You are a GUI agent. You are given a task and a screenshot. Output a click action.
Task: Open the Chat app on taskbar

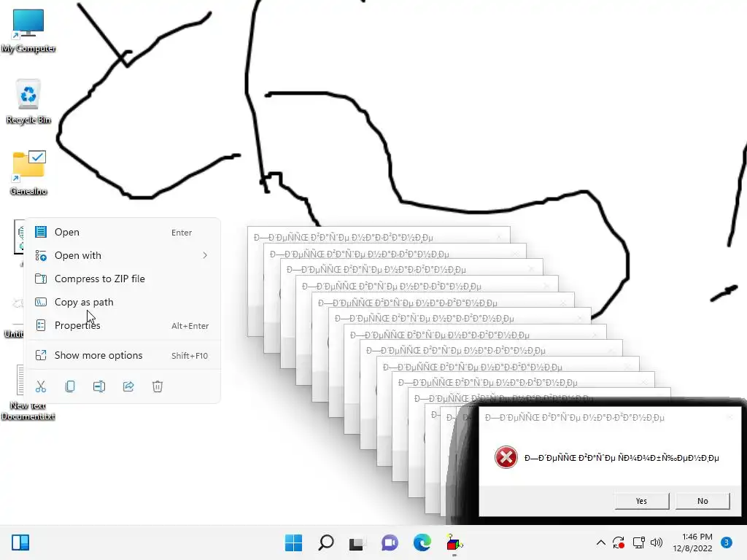pyautogui.click(x=390, y=542)
